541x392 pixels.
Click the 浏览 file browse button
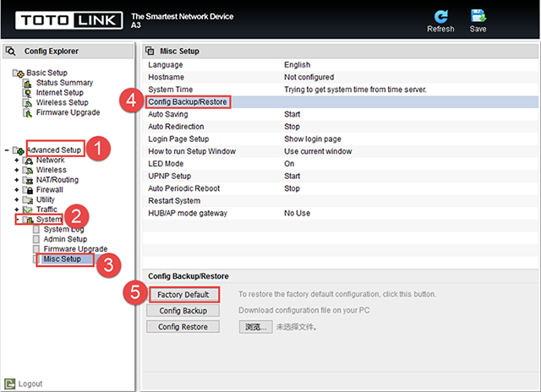click(x=255, y=327)
